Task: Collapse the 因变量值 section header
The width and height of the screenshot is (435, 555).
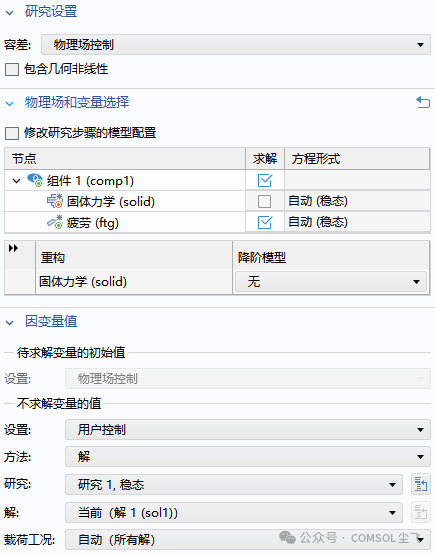Action: [x=10, y=323]
